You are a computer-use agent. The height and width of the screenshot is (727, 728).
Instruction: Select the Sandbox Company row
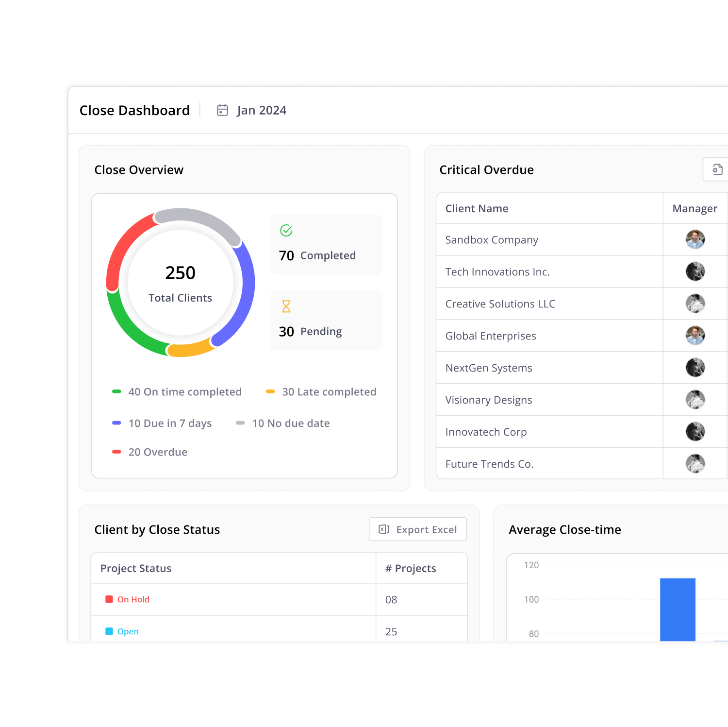point(582,239)
